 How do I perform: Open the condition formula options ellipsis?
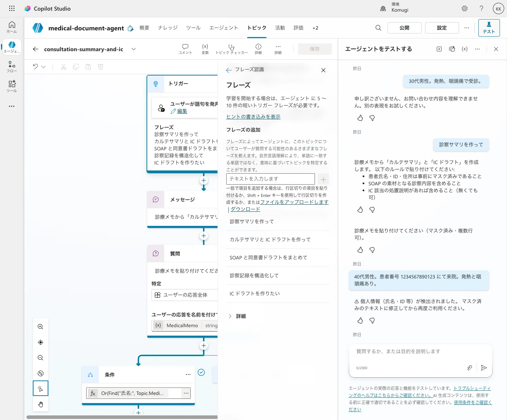tap(186, 393)
